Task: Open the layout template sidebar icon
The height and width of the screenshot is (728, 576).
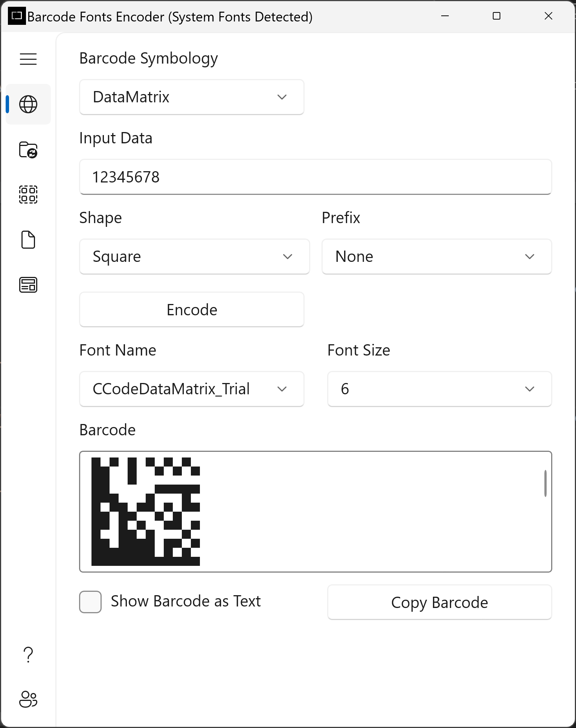Action: pos(28,285)
